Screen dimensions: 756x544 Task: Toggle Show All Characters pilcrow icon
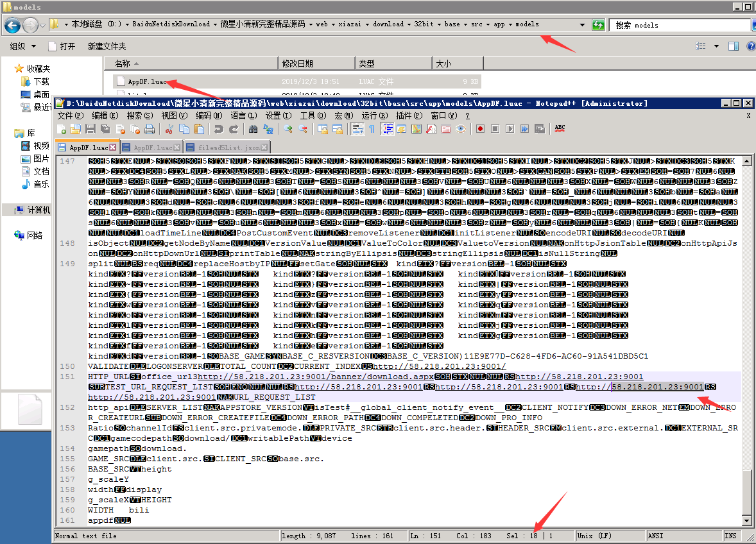pos(372,129)
